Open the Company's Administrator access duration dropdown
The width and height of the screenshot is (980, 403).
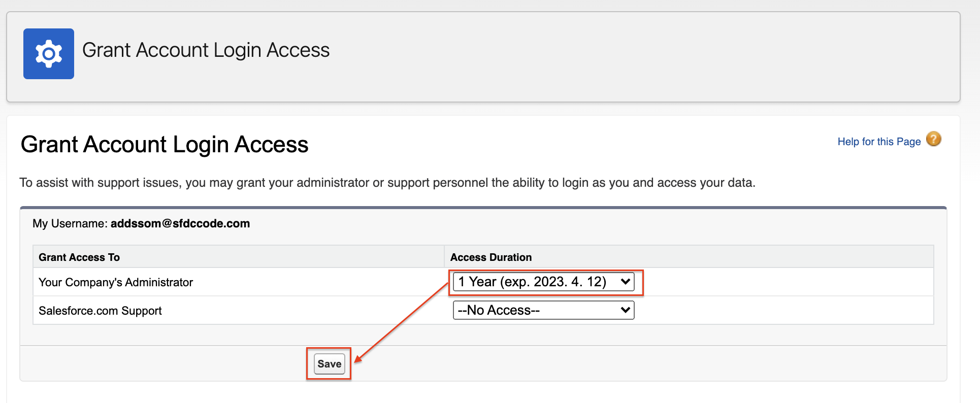(543, 282)
